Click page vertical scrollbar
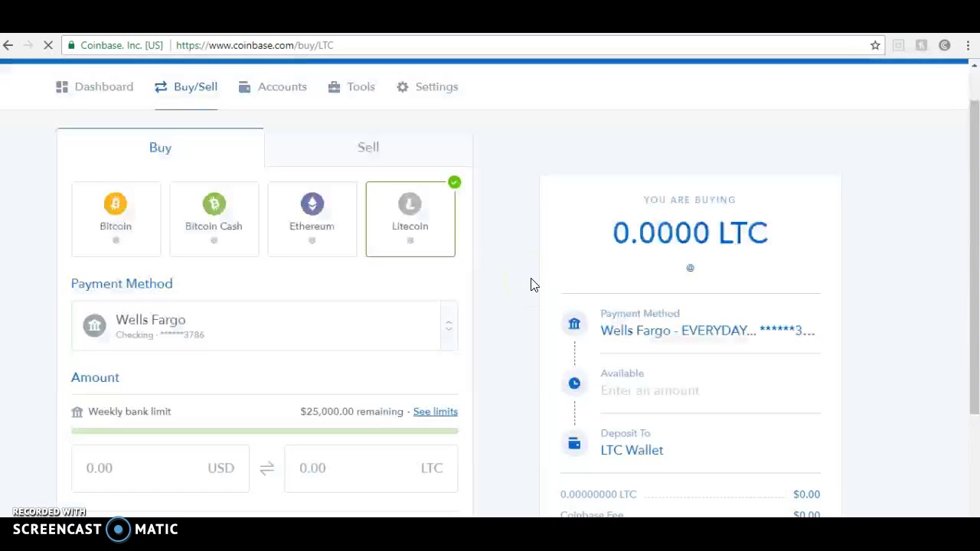This screenshot has height=551, width=980. click(x=974, y=257)
